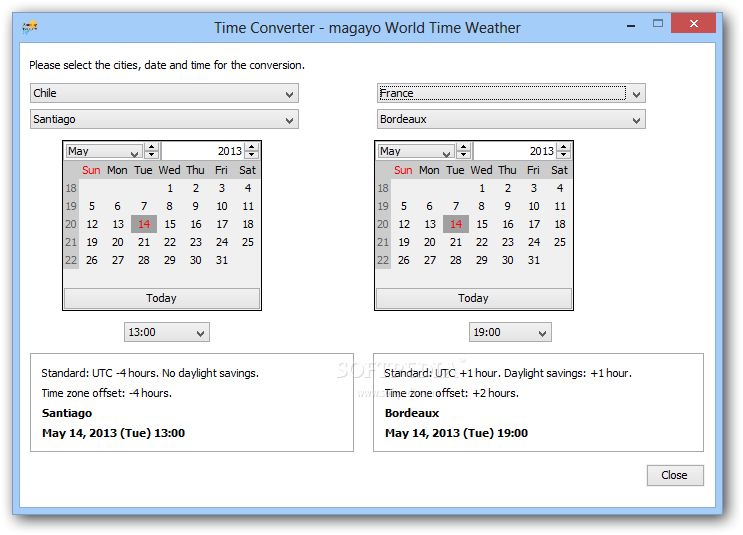
Task: Select May 26 in the left calendar
Action: pos(92,260)
